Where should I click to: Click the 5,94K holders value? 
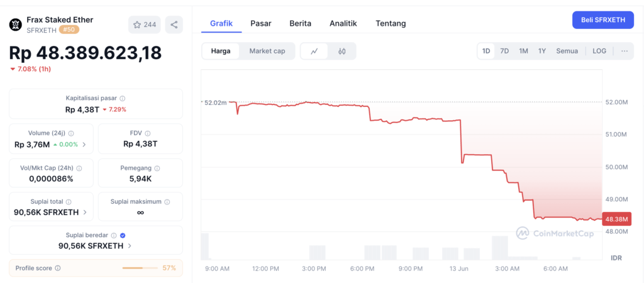point(140,179)
